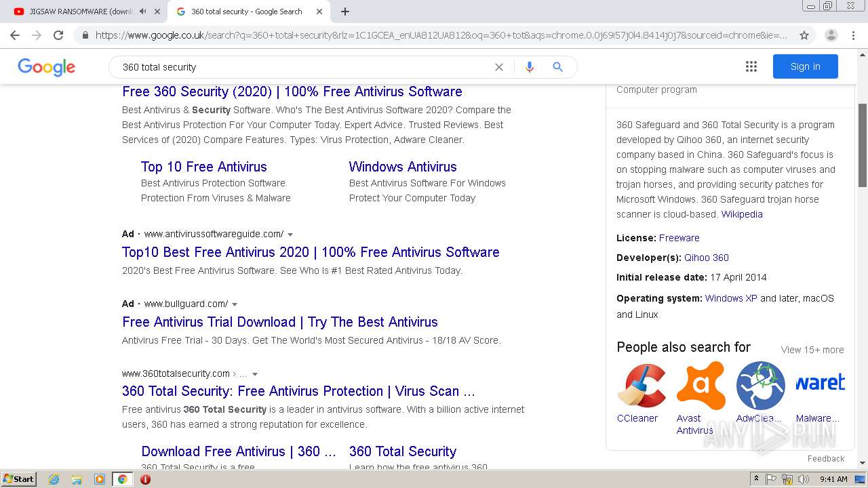Go back to the previous page
Viewport: 868px width, 488px height.
(x=15, y=35)
